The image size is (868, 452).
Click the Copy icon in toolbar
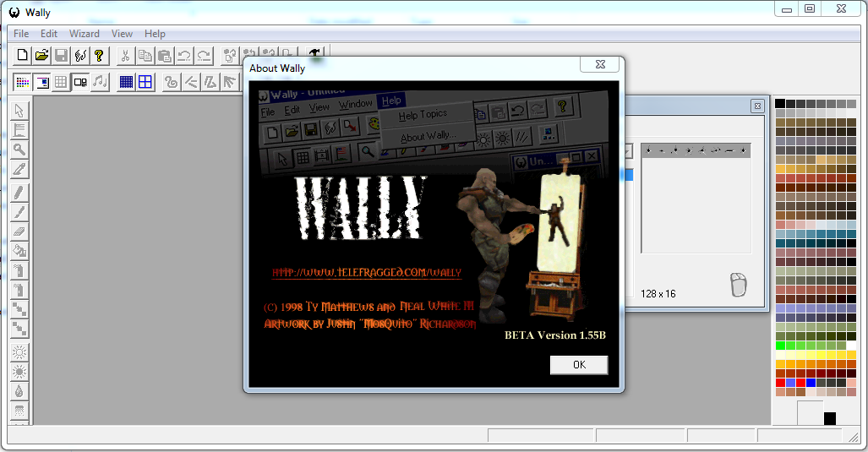145,55
